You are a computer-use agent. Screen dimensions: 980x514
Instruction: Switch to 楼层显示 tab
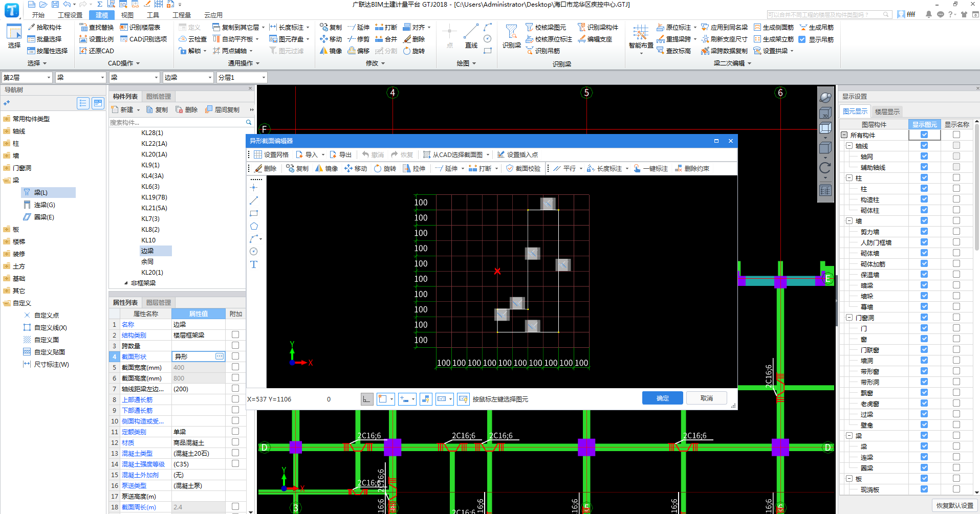[887, 111]
